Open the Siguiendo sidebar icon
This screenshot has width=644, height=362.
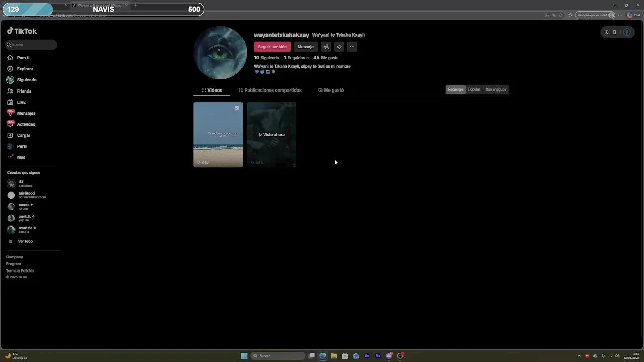[x=10, y=80]
